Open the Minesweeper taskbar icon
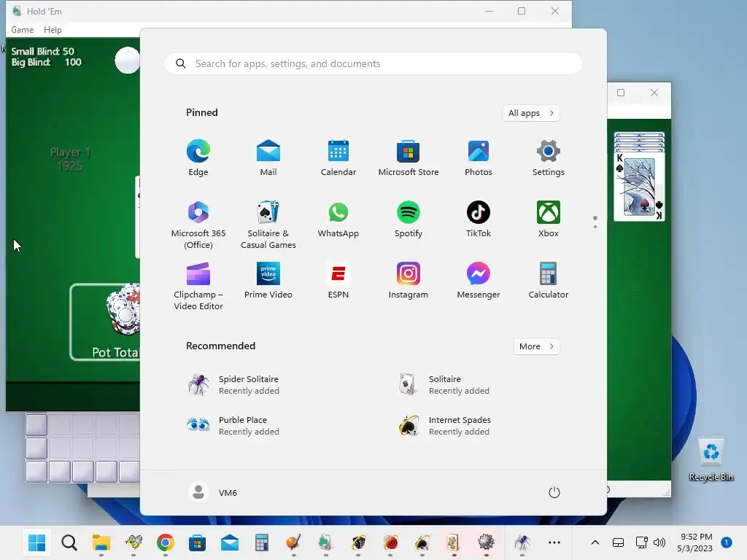 click(486, 542)
